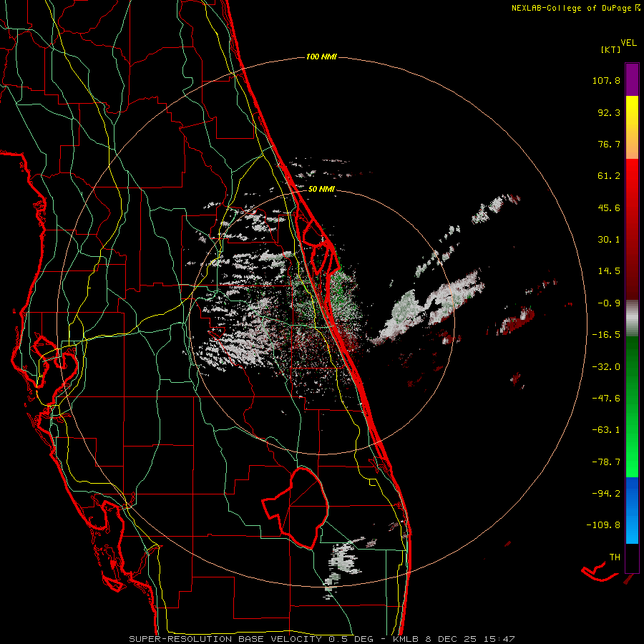
Task: Select the 45.6 velocity scale value
Action: click(609, 208)
